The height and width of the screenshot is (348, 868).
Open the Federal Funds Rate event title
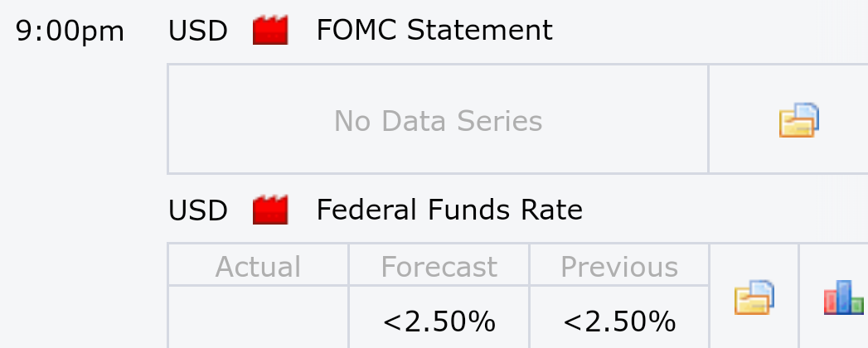click(449, 210)
